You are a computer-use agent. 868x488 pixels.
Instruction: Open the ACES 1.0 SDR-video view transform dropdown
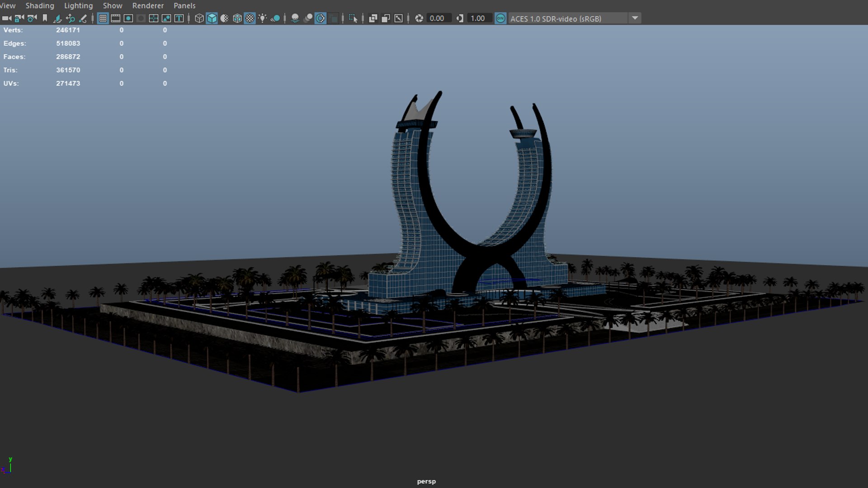coord(575,19)
